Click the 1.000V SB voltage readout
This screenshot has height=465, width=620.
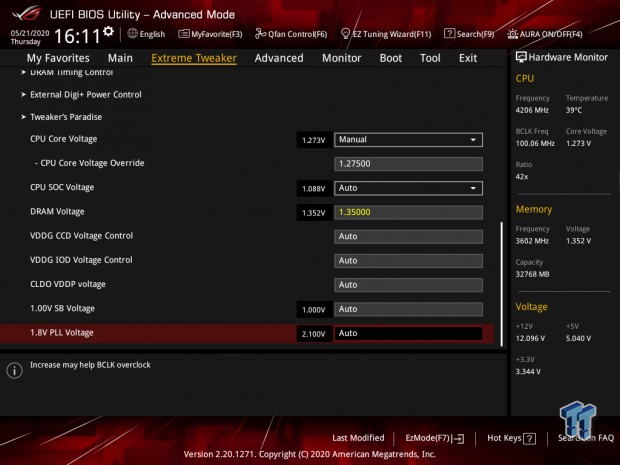(314, 310)
